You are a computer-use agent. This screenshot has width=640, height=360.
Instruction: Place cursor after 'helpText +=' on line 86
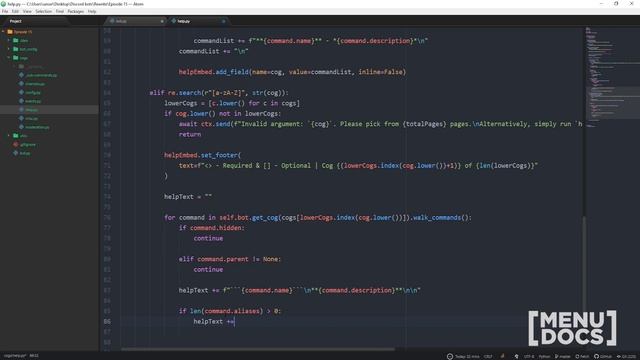[235, 322]
